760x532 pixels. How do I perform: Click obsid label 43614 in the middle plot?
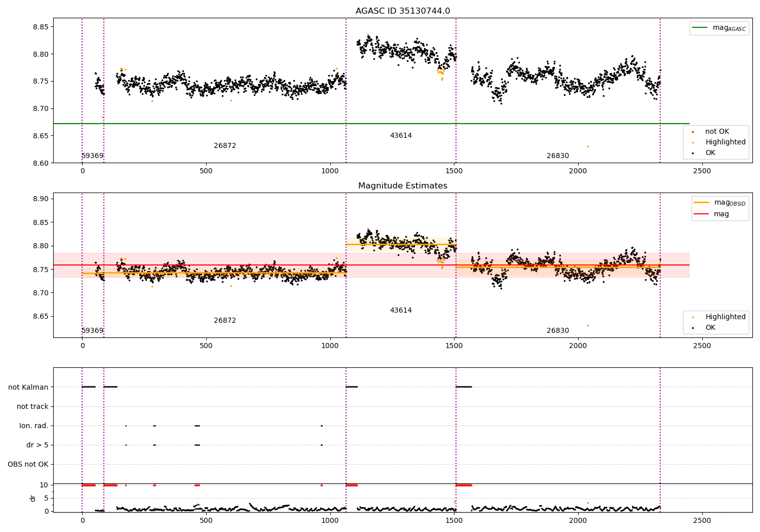(x=401, y=311)
